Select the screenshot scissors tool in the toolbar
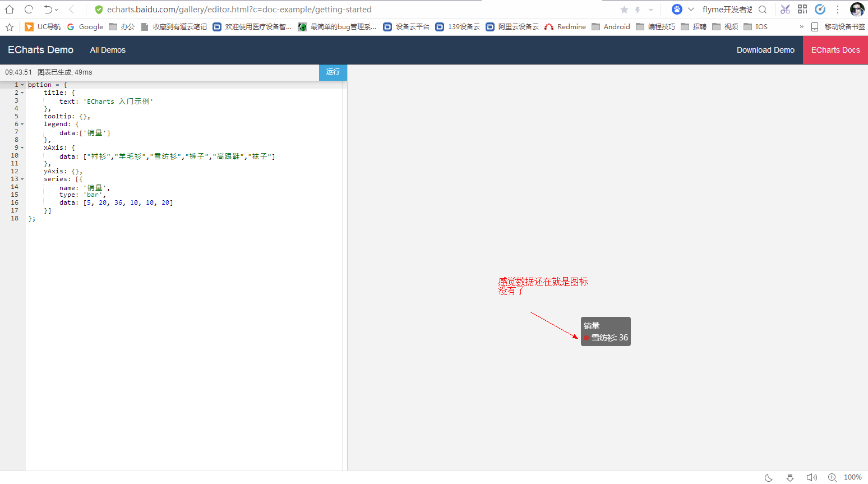This screenshot has height=484, width=868. [x=785, y=9]
